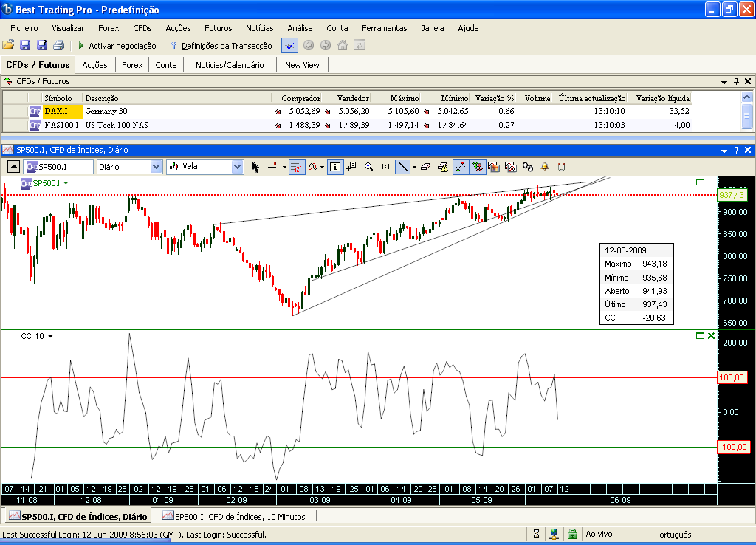Expand the CCI 10 indicator dropdown arrow
The image size is (756, 545).
51,336
